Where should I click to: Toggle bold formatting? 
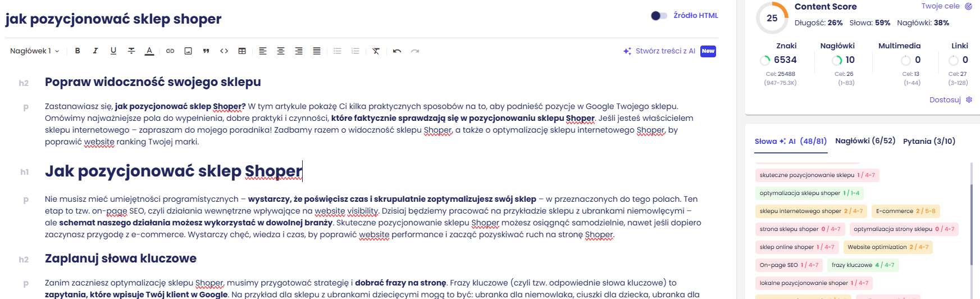click(78, 51)
